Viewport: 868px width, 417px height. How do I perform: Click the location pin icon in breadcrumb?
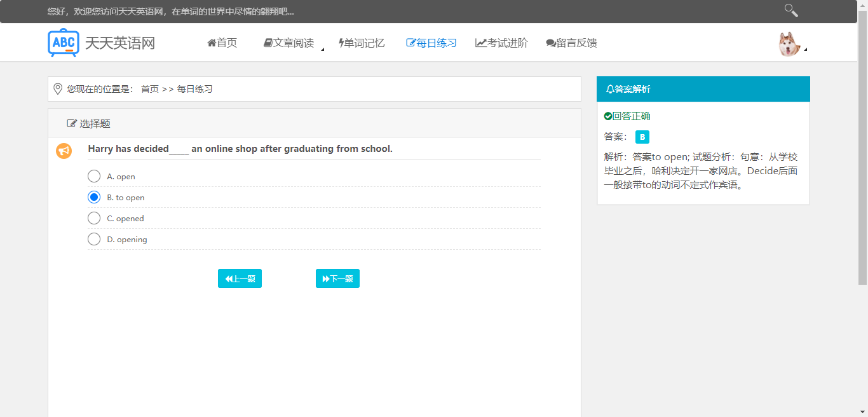[58, 89]
